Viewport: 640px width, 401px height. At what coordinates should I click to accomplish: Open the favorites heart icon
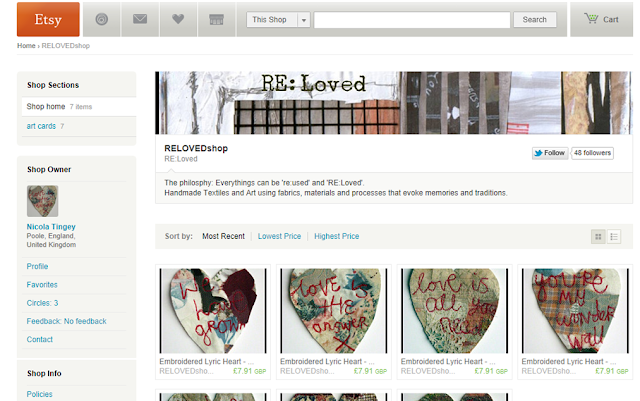178,19
